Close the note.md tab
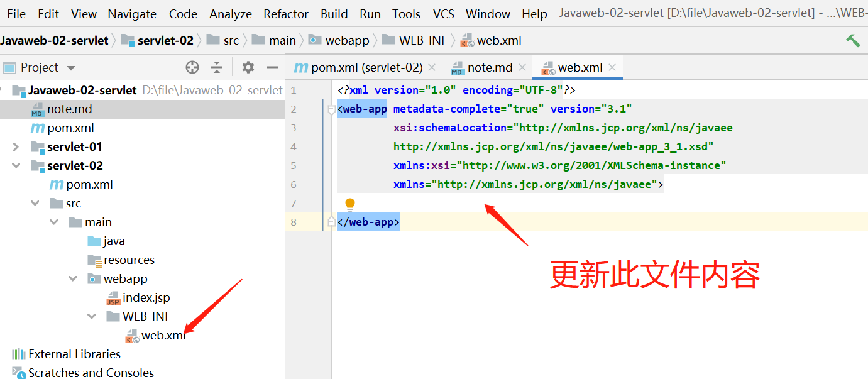868x379 pixels. click(x=523, y=67)
